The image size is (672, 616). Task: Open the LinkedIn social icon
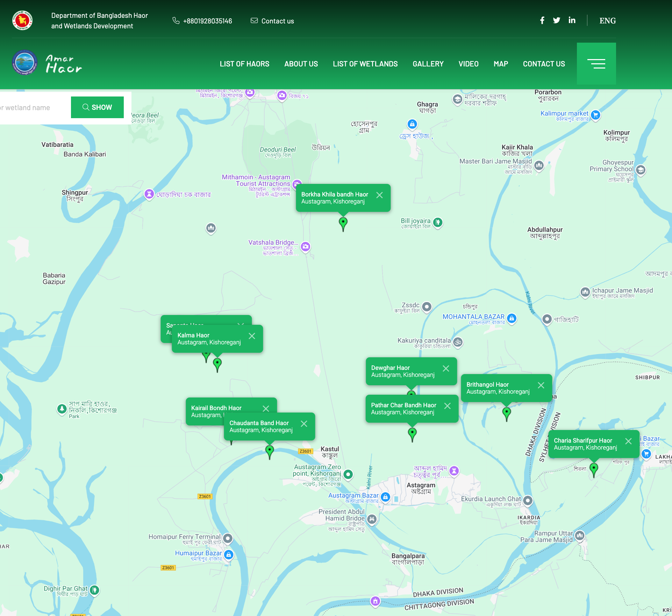pyautogui.click(x=572, y=21)
